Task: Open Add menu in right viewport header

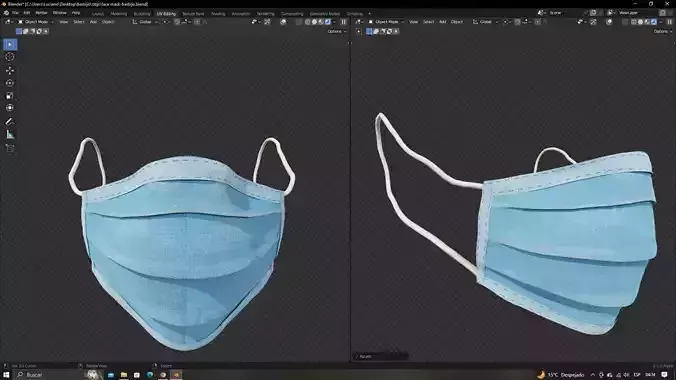Action: (442, 22)
